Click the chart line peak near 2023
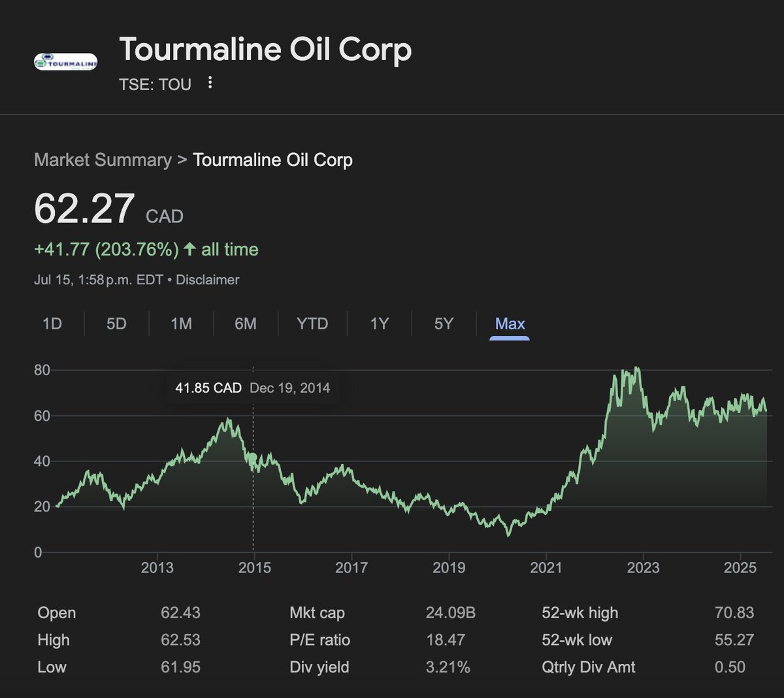Viewport: 784px width, 698px height. pos(637,369)
